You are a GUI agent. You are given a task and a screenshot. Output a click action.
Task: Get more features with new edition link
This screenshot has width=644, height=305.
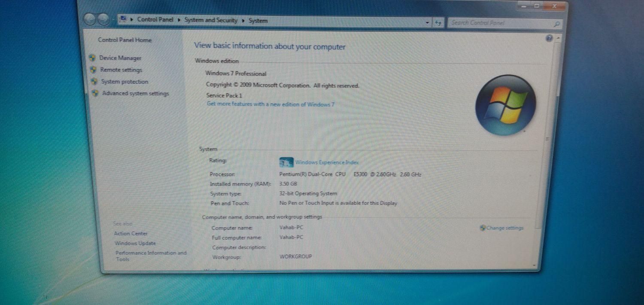(x=270, y=104)
